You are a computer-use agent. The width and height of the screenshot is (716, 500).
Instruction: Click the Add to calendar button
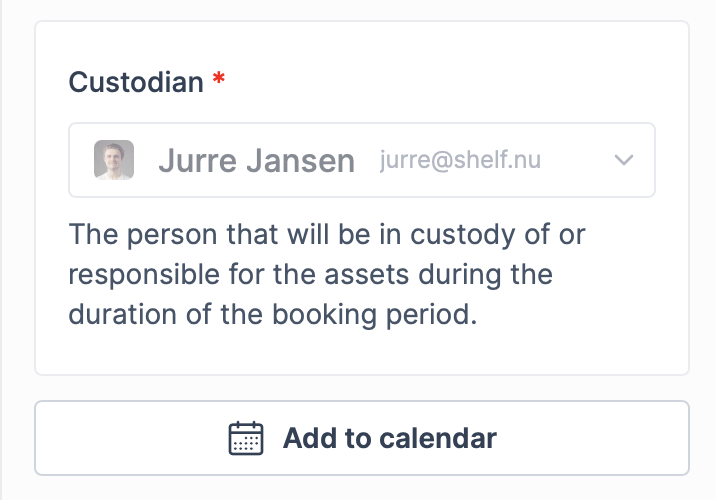point(362,438)
